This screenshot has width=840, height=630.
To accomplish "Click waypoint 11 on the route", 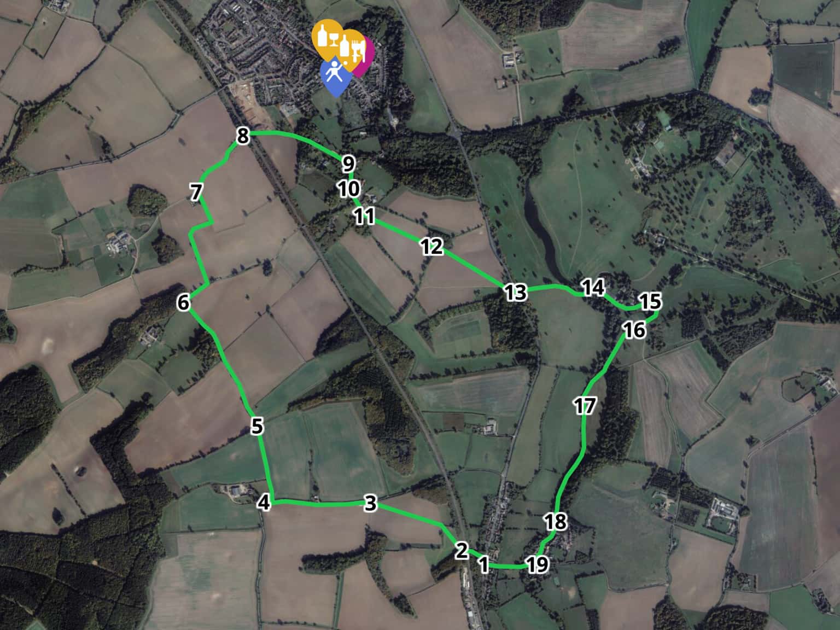I will click(x=364, y=216).
